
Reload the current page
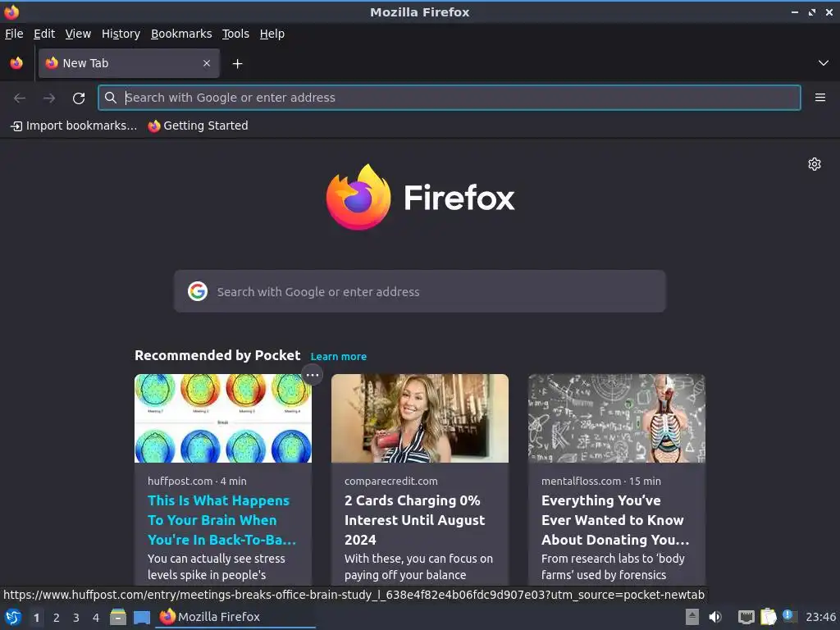(79, 98)
